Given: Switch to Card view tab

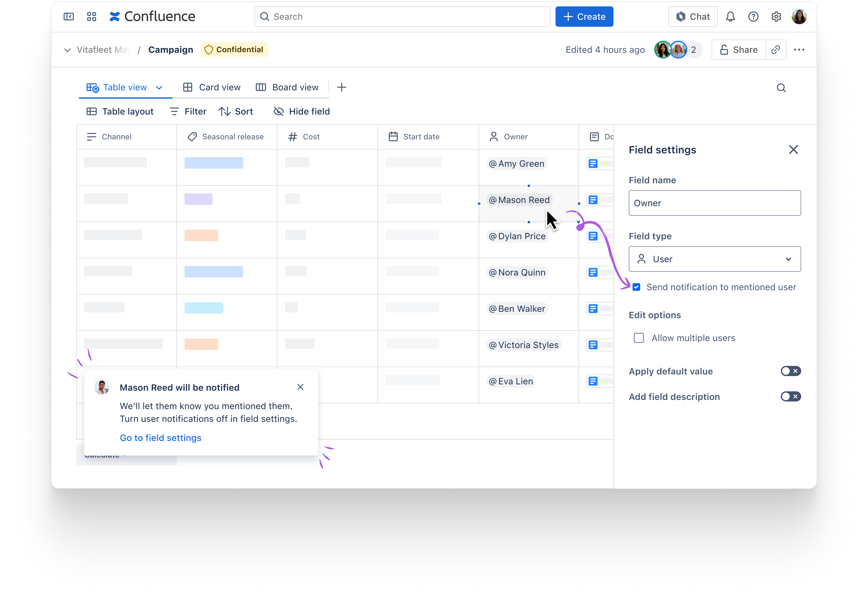Looking at the screenshot, I should pyautogui.click(x=212, y=88).
